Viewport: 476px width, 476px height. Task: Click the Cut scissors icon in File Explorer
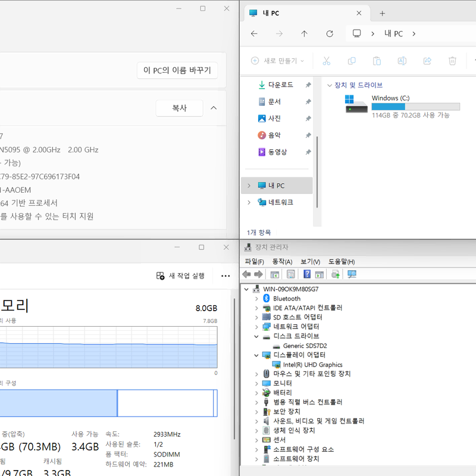tap(326, 61)
